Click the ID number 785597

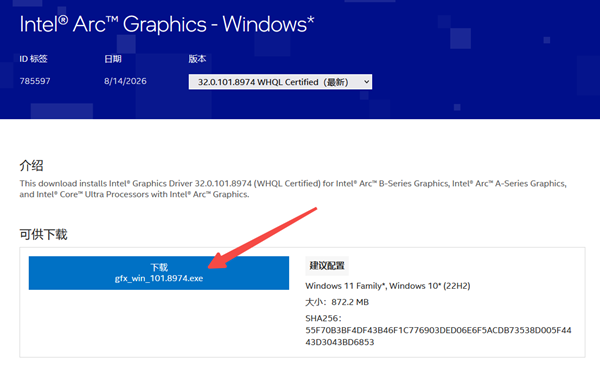pyautogui.click(x=35, y=81)
